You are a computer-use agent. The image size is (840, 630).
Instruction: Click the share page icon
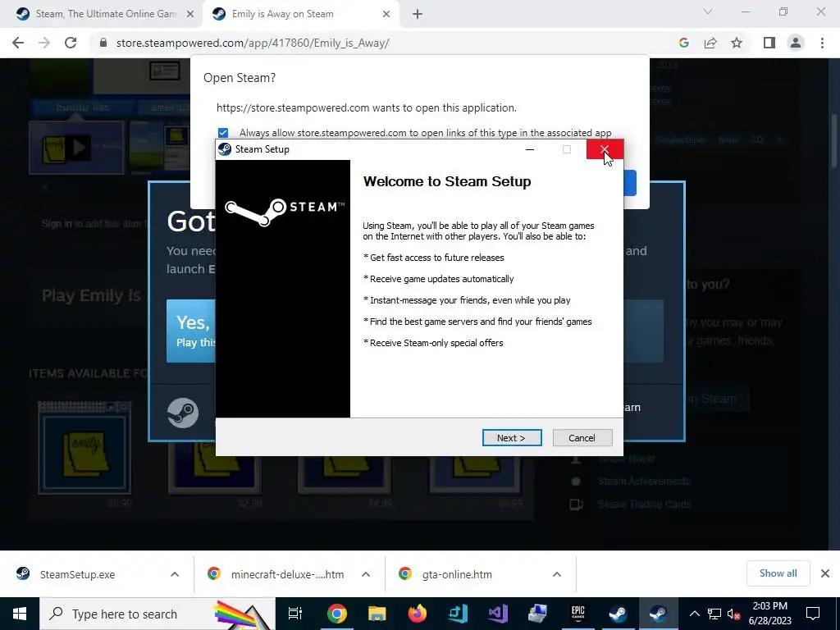tap(710, 43)
